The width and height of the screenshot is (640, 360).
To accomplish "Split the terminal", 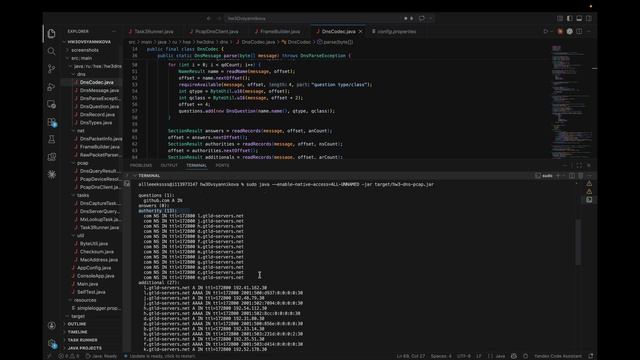I will point(572,176).
